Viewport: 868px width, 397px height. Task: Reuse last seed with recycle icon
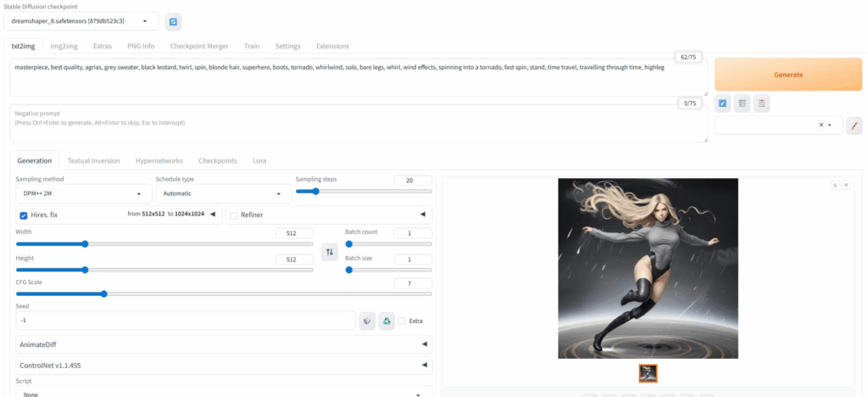tap(387, 321)
